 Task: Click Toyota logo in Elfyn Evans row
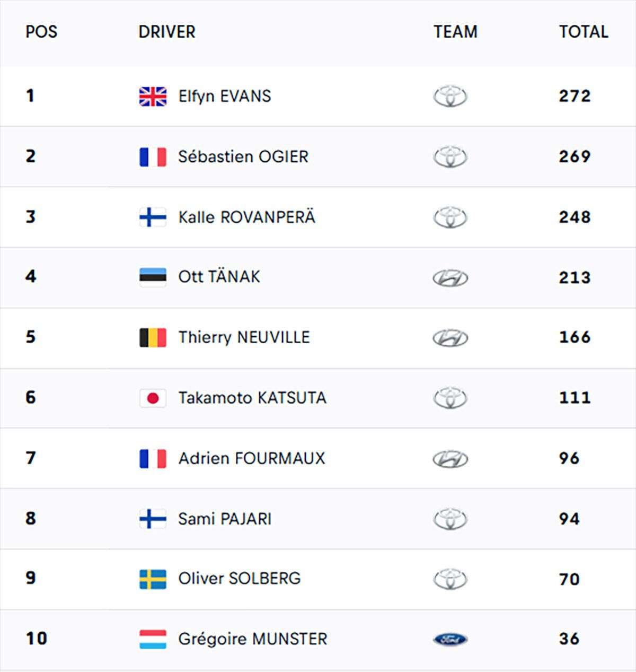pos(450,97)
